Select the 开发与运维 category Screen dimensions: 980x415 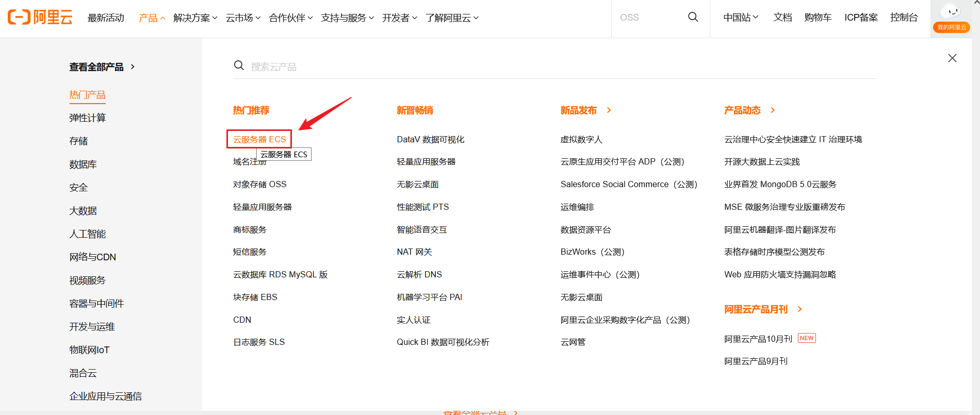[x=92, y=327]
